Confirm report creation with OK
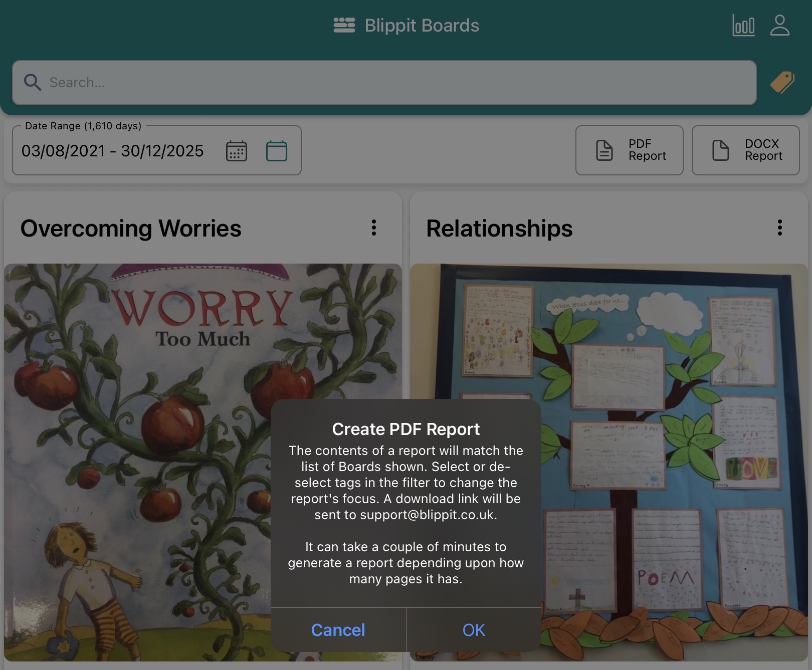The height and width of the screenshot is (670, 812). pos(473,630)
